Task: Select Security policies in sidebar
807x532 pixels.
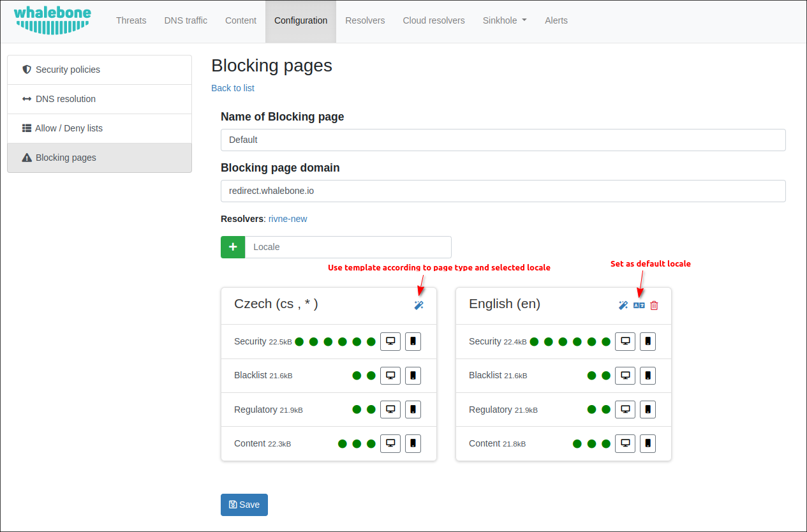Action: (x=68, y=70)
